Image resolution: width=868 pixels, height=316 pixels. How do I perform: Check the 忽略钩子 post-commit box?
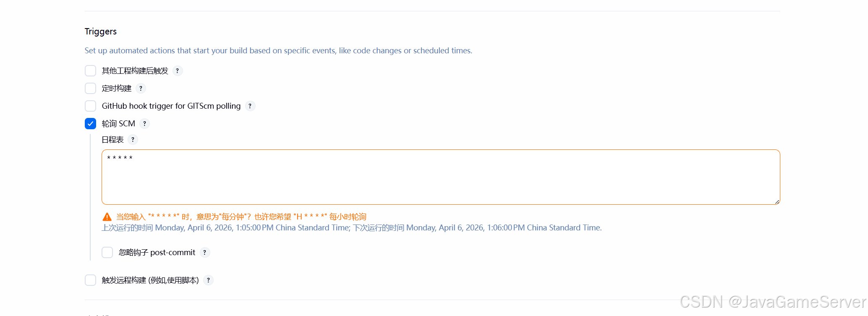click(107, 252)
